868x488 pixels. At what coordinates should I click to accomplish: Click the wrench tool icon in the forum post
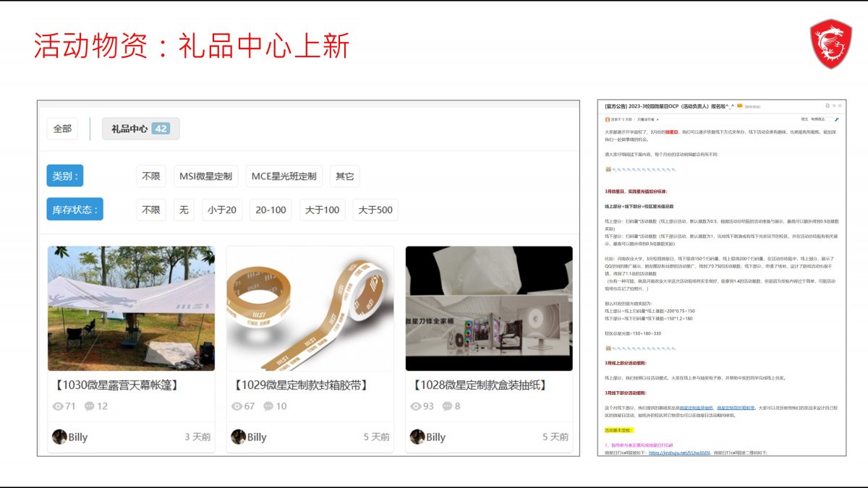point(836,119)
